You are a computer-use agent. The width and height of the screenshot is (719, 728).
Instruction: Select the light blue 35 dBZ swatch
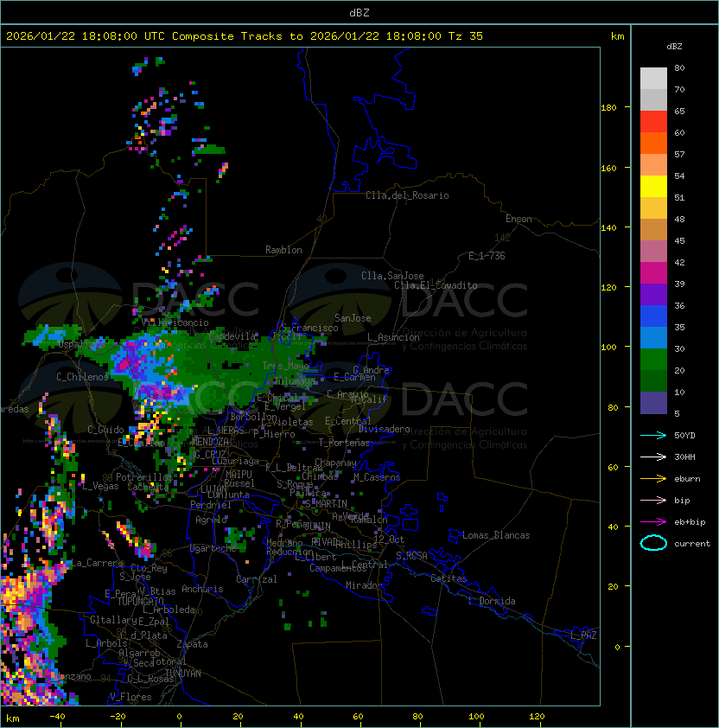(x=653, y=337)
